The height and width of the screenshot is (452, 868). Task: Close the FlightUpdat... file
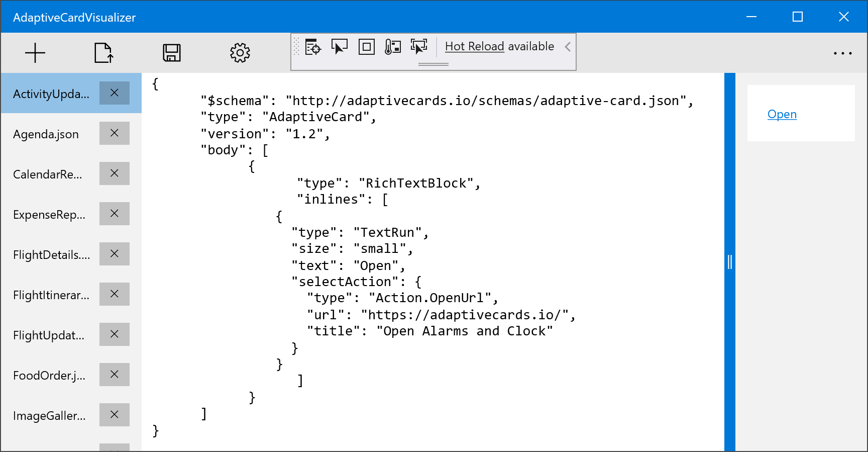115,334
